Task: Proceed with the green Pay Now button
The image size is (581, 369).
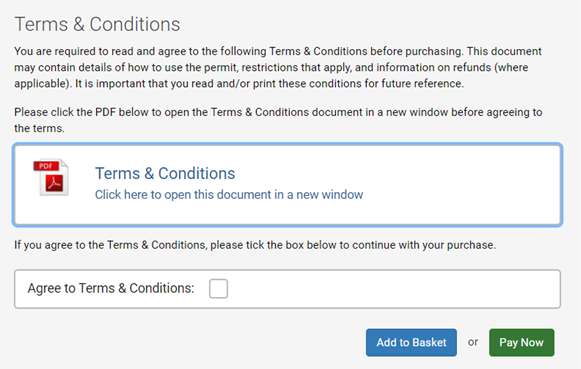Action: click(x=521, y=343)
